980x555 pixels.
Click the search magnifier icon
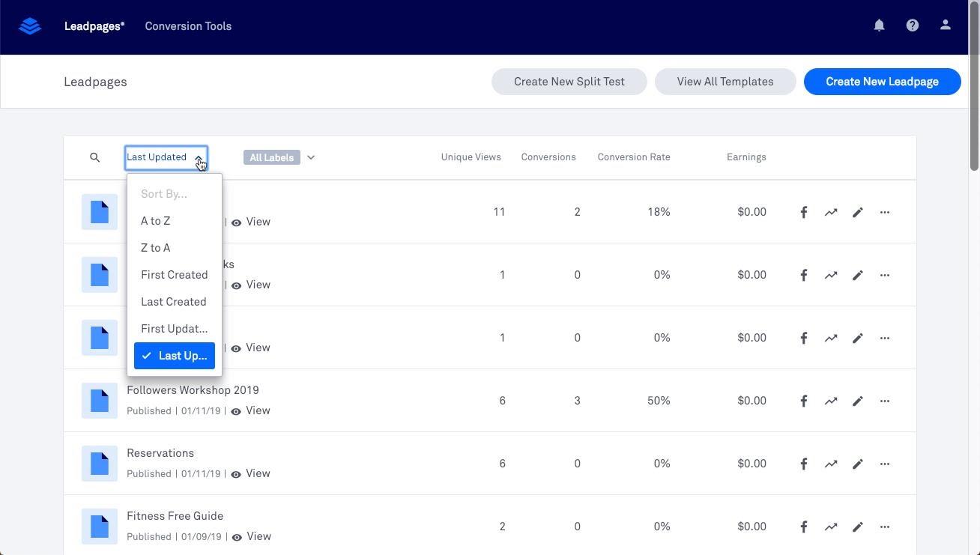tap(94, 157)
